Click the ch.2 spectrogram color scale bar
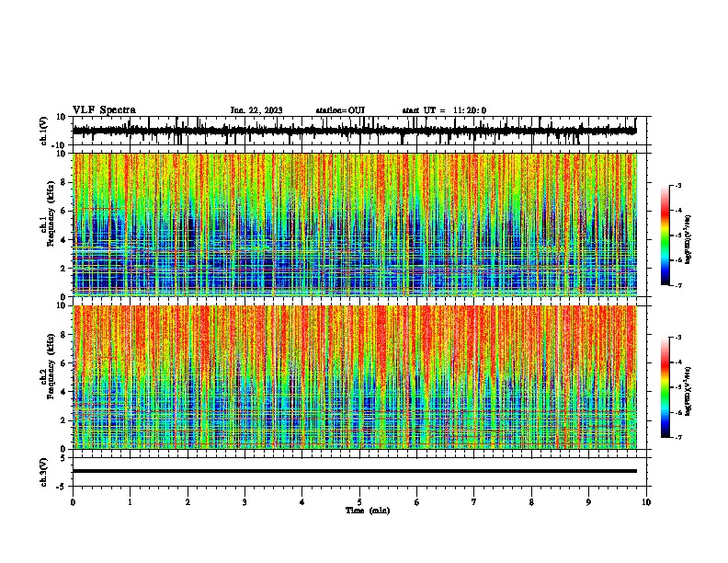 665,387
